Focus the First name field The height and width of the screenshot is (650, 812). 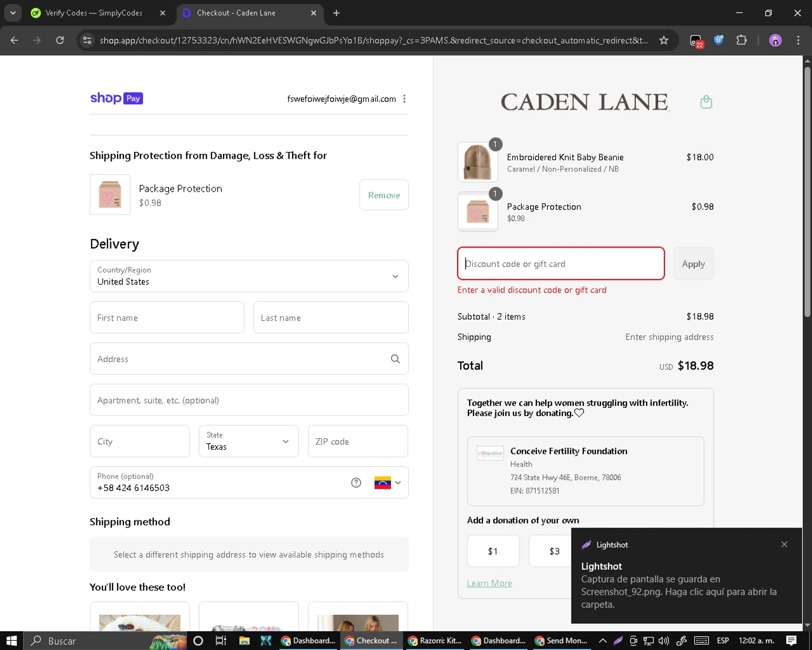click(167, 317)
